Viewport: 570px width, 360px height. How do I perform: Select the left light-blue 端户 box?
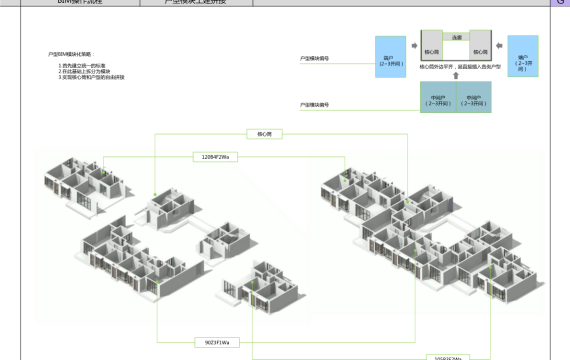[391, 57]
